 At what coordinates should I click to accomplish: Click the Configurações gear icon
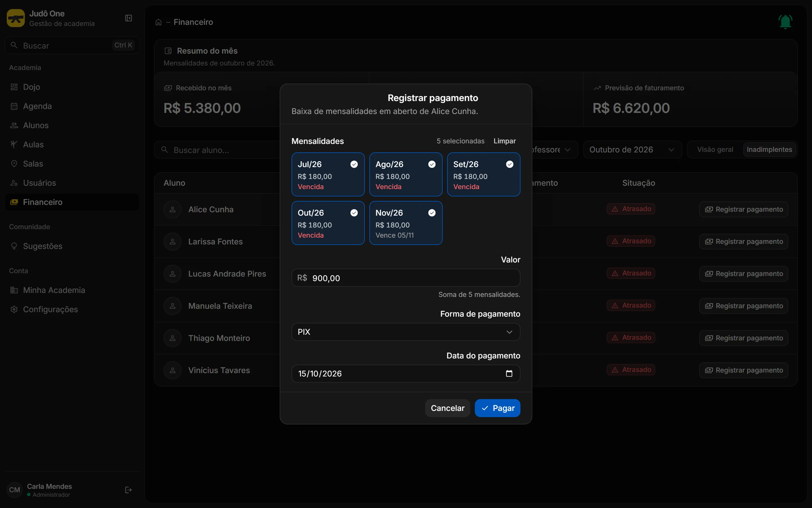(x=14, y=309)
